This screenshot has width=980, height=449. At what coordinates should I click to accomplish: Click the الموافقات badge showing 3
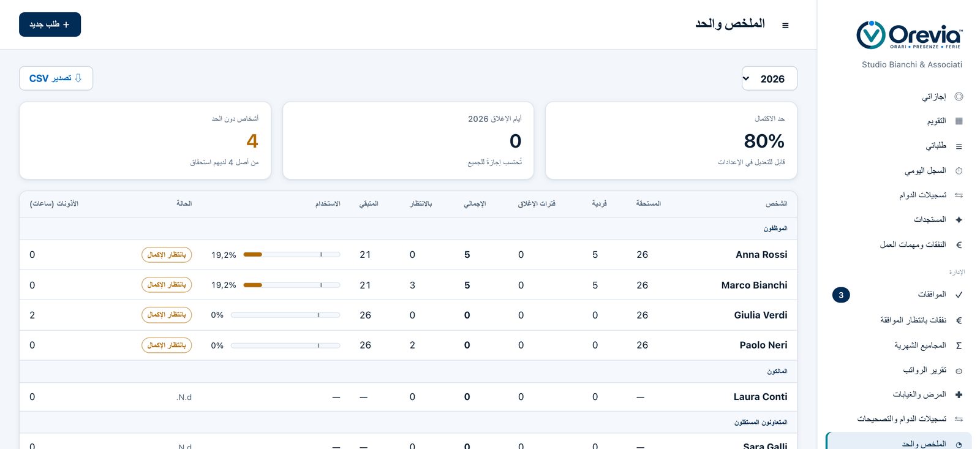tap(841, 295)
